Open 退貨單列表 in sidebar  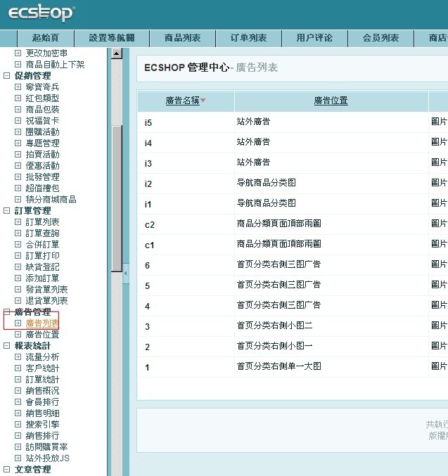(46, 300)
